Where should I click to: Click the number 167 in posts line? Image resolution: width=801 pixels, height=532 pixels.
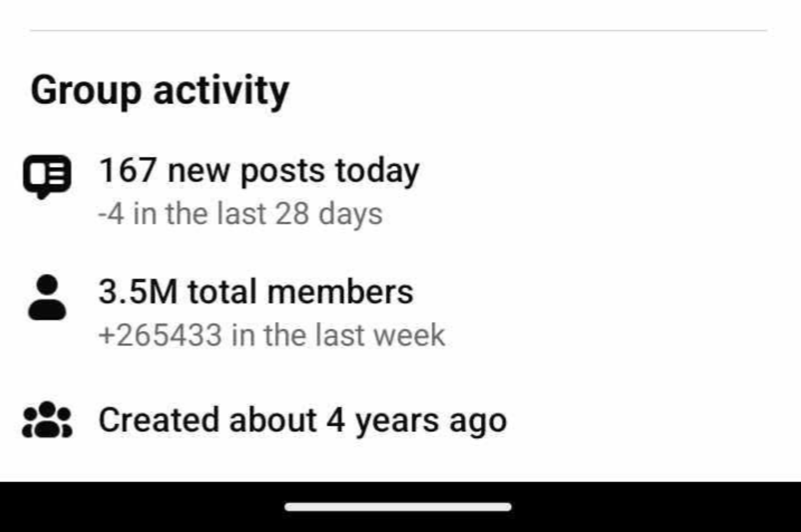pyautogui.click(x=128, y=170)
